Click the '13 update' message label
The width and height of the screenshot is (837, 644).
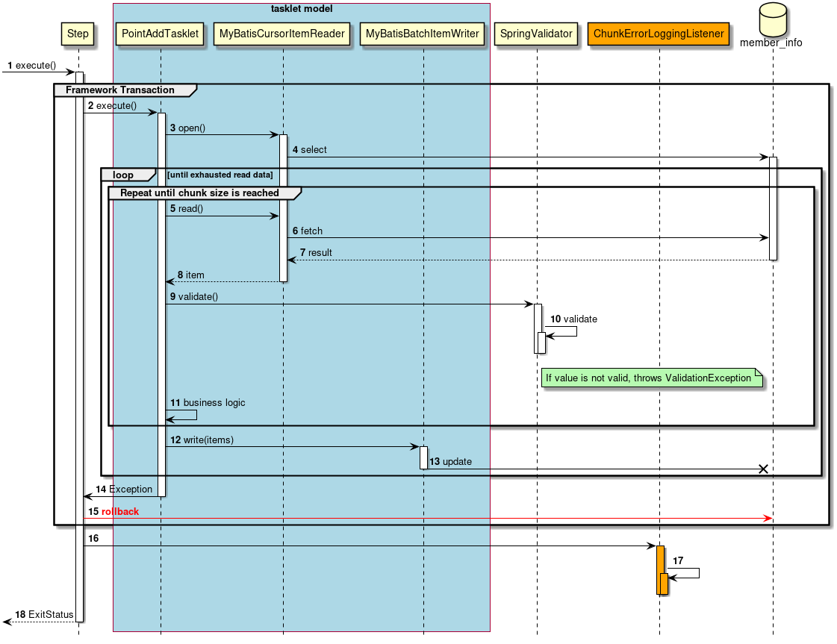[x=450, y=461]
